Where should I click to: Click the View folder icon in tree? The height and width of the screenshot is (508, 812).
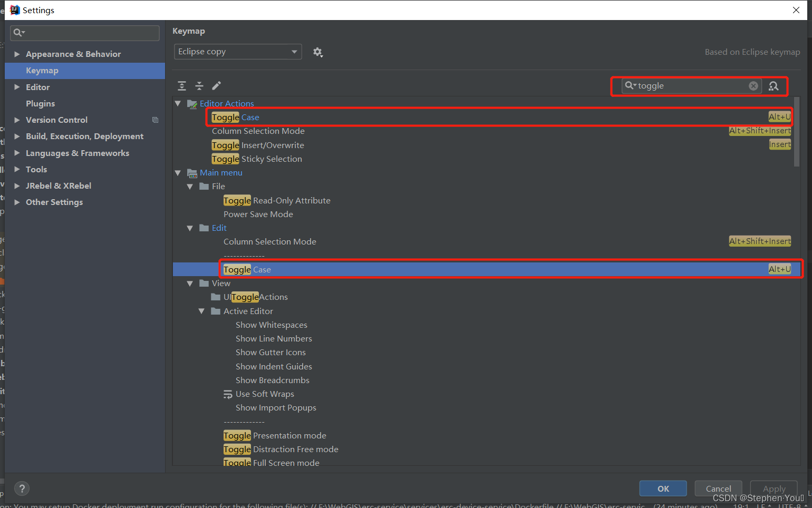point(205,284)
